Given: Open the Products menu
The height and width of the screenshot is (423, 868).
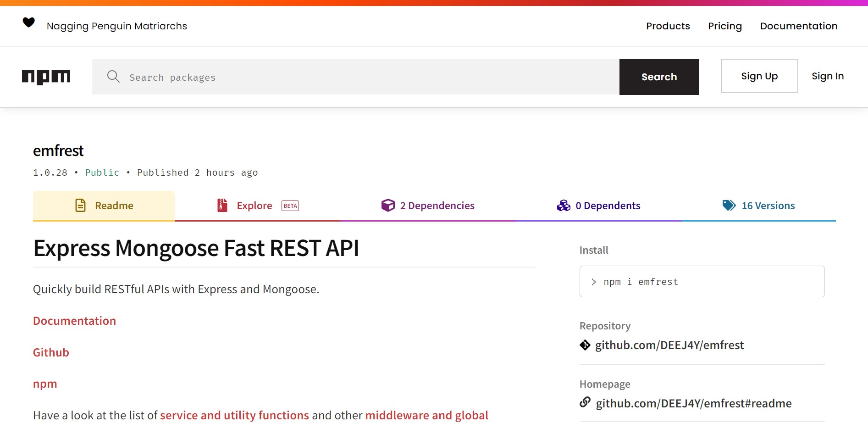Looking at the screenshot, I should pyautogui.click(x=668, y=26).
